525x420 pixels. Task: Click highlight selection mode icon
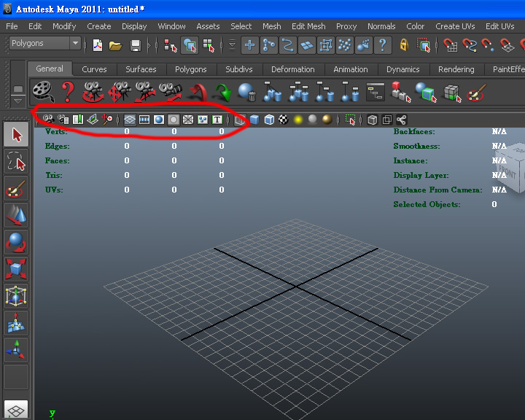point(424,45)
